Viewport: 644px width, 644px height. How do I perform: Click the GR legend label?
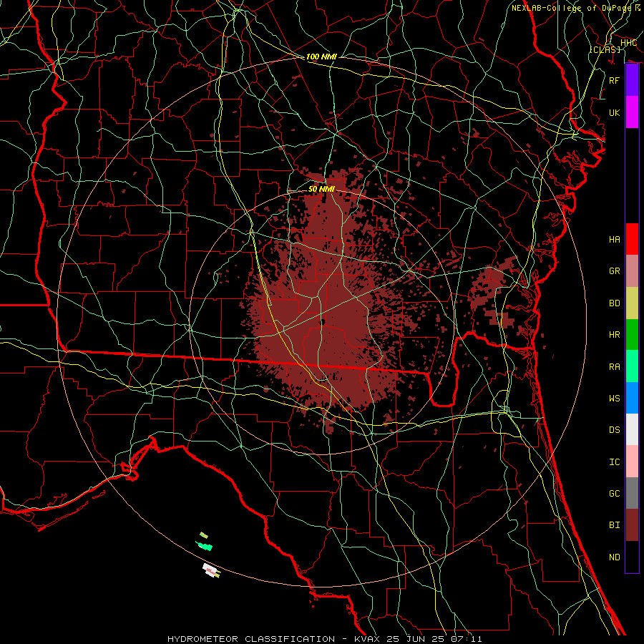(x=614, y=271)
